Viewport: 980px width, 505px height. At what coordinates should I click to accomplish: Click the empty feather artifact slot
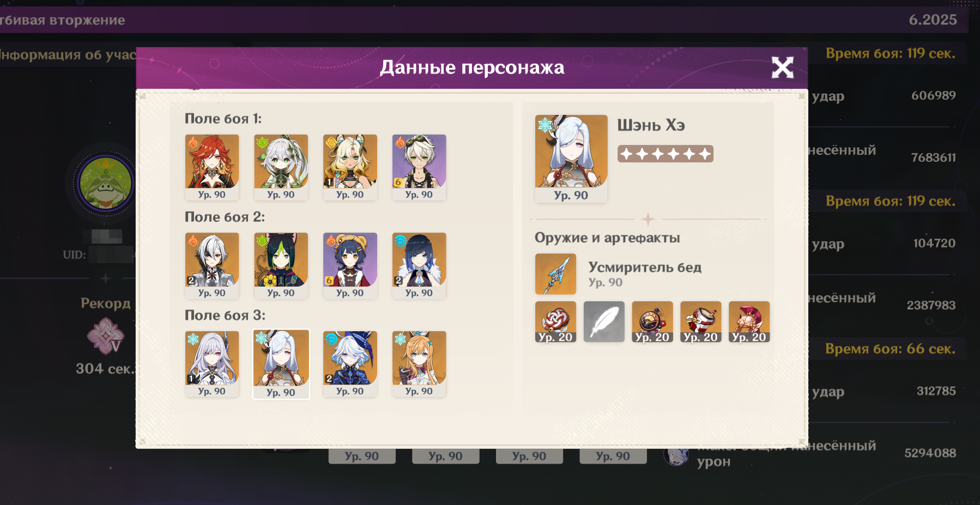click(604, 322)
